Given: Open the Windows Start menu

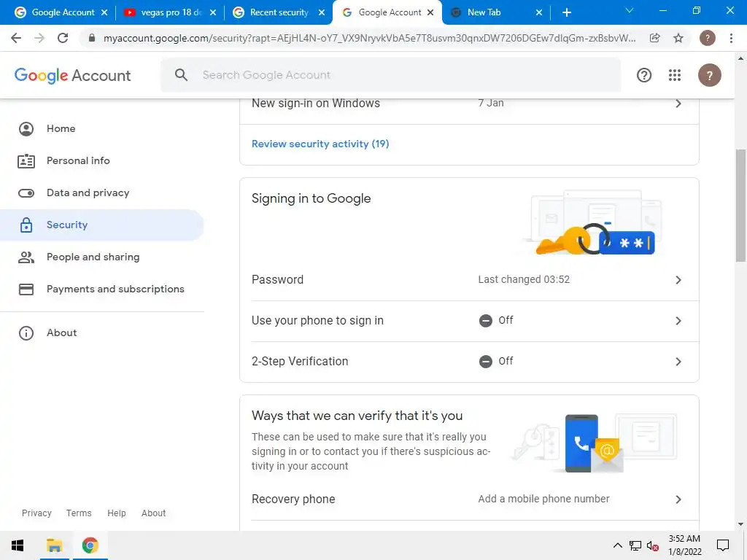Looking at the screenshot, I should coord(18,545).
